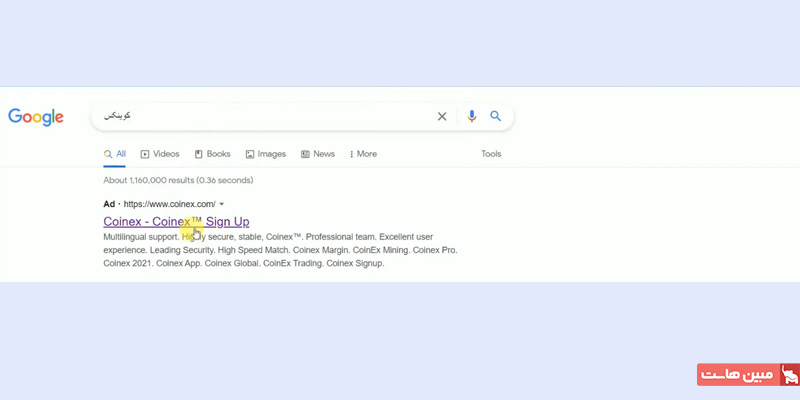Start voice search with the microphone icon
Viewport: 800px width, 400px height.
[472, 117]
